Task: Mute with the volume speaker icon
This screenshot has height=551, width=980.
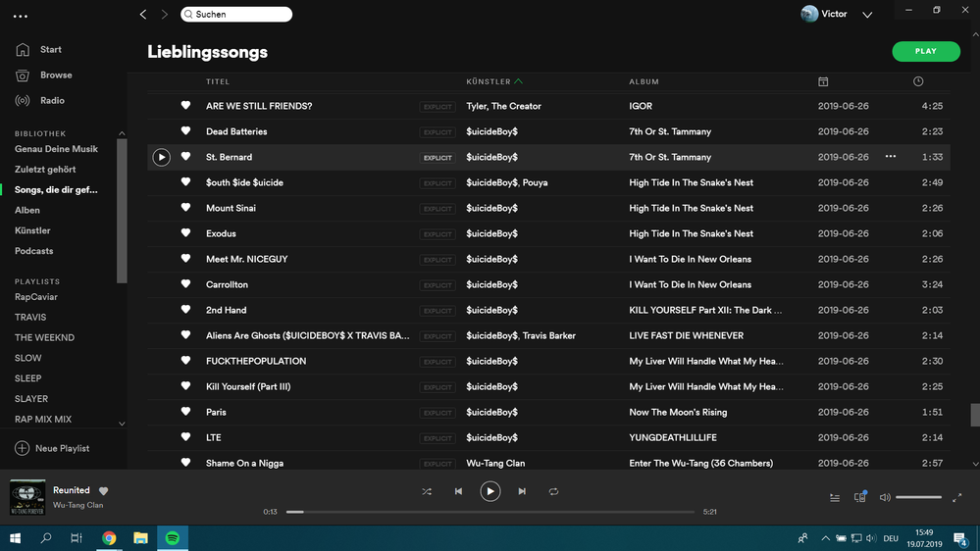Action: [x=885, y=498]
